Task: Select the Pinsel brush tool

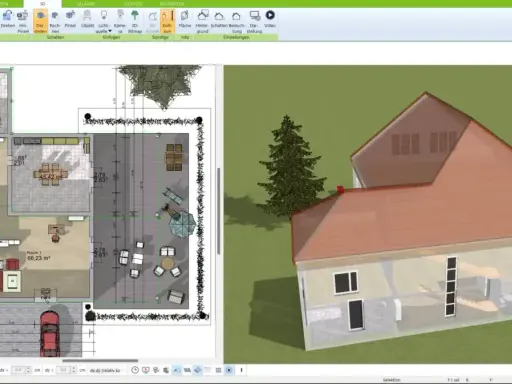Action: (70, 19)
